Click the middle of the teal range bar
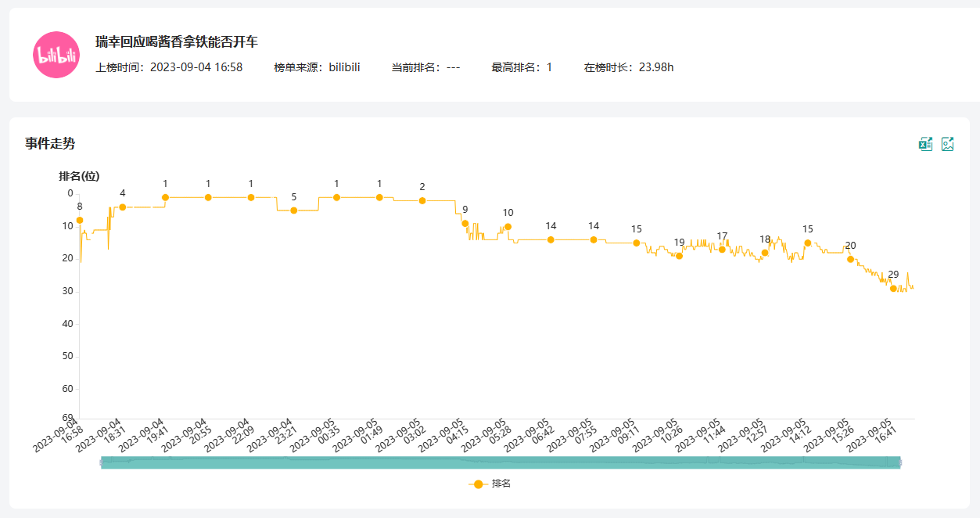Viewport: 980px width, 518px height. (x=501, y=462)
